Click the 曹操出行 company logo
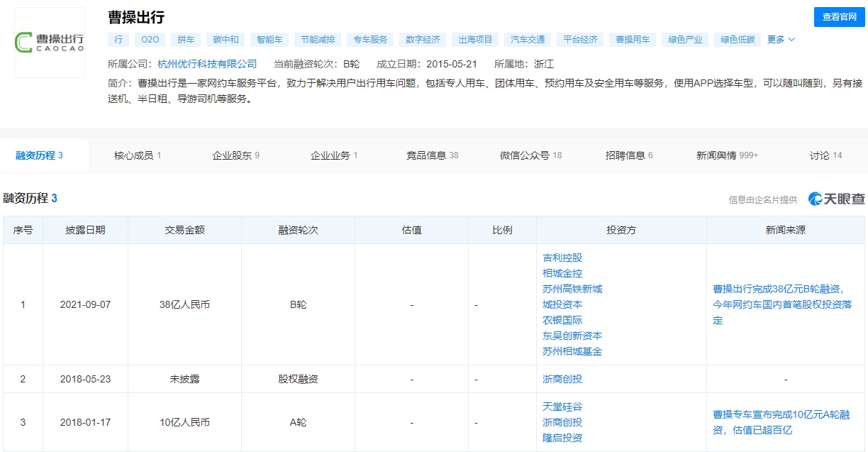Image resolution: width=868 pixels, height=452 pixels. 50,43
